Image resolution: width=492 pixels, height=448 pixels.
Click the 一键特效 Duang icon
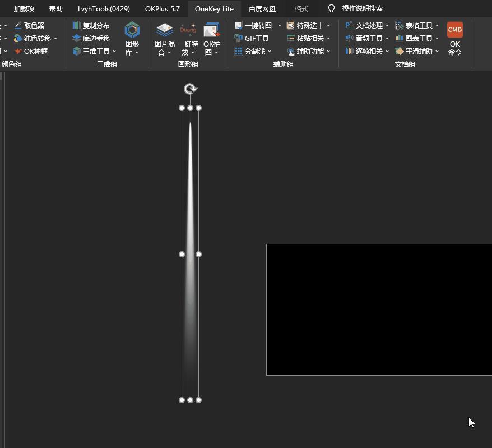(188, 30)
